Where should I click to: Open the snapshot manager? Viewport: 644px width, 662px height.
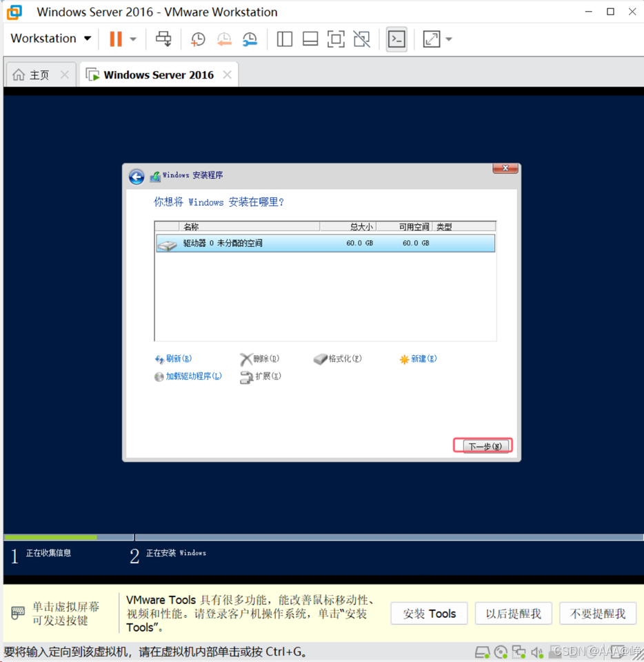pos(250,39)
